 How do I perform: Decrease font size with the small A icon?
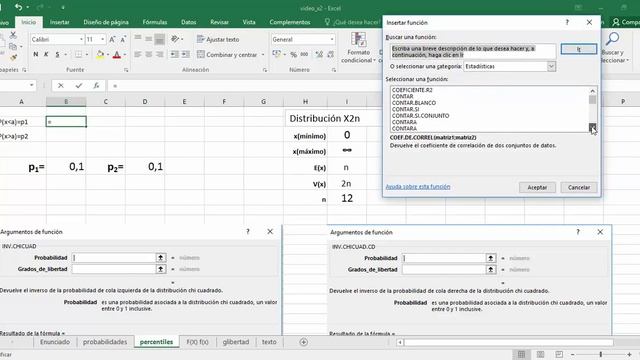tap(122, 39)
